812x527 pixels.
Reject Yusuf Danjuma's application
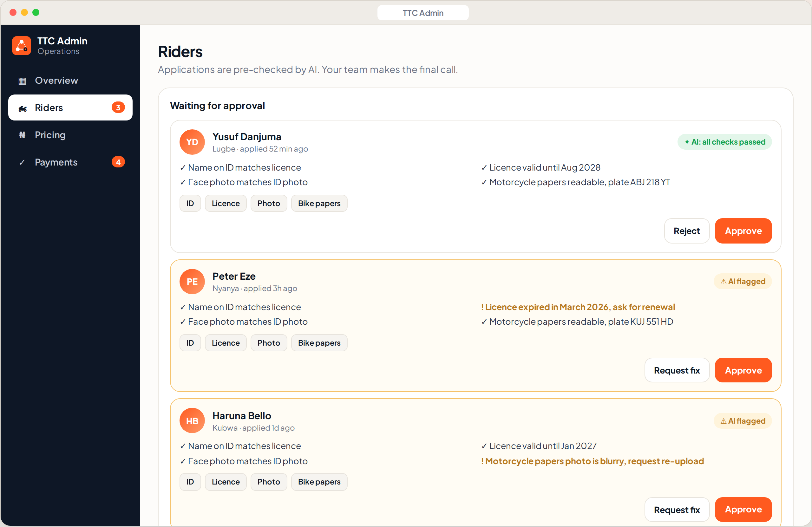(x=686, y=231)
